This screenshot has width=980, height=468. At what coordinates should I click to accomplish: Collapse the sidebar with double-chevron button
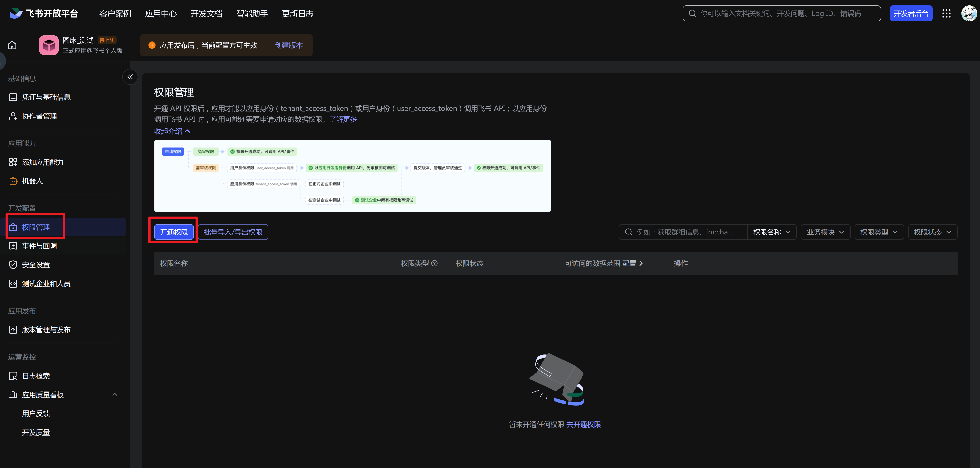click(130, 77)
